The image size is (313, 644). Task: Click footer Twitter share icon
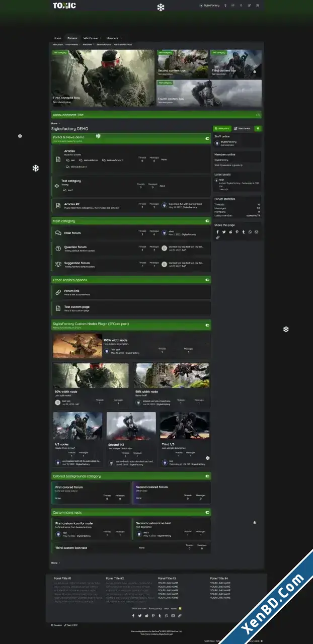point(140,615)
